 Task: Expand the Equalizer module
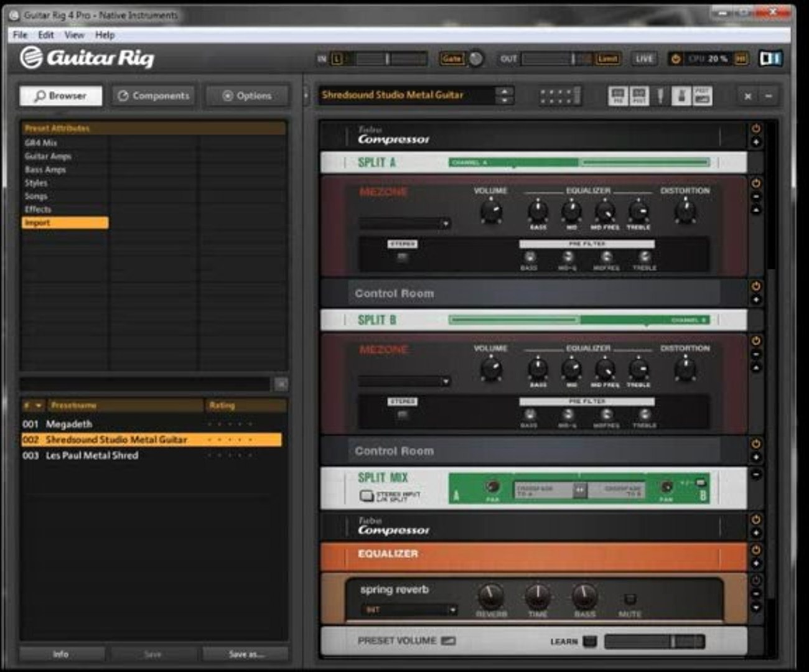756,564
